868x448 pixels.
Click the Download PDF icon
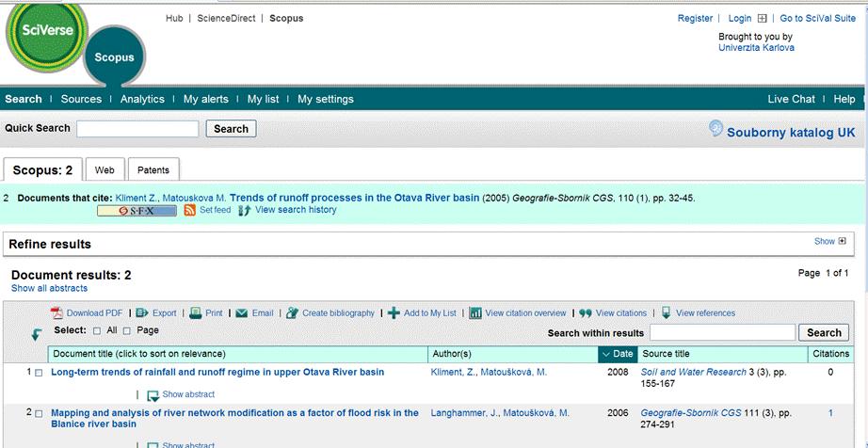point(57,313)
